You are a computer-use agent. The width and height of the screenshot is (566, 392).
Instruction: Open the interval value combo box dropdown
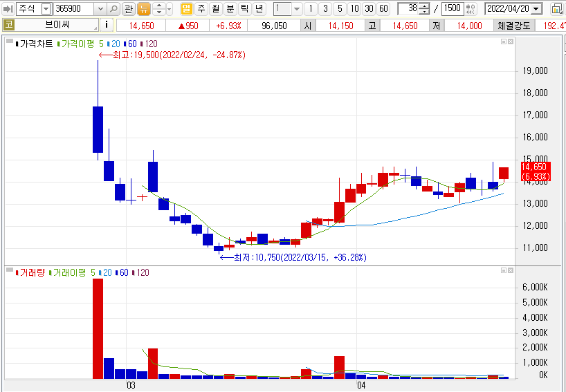(x=296, y=9)
